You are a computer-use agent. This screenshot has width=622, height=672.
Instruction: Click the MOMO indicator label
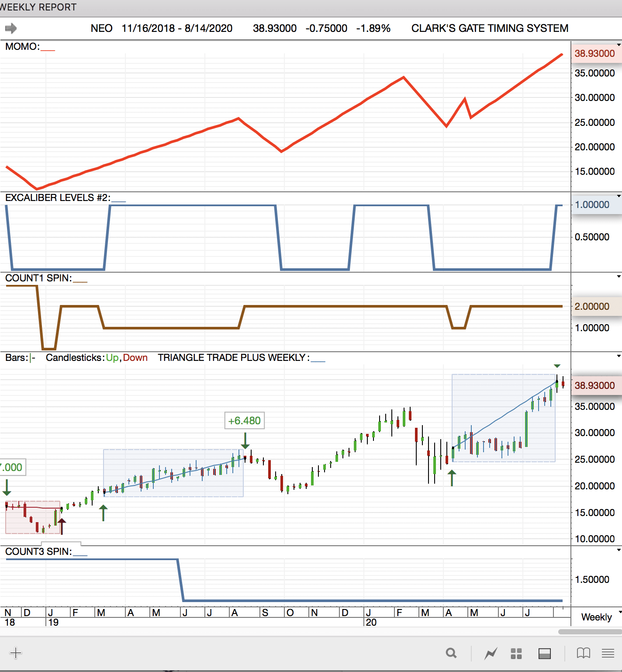pos(22,47)
